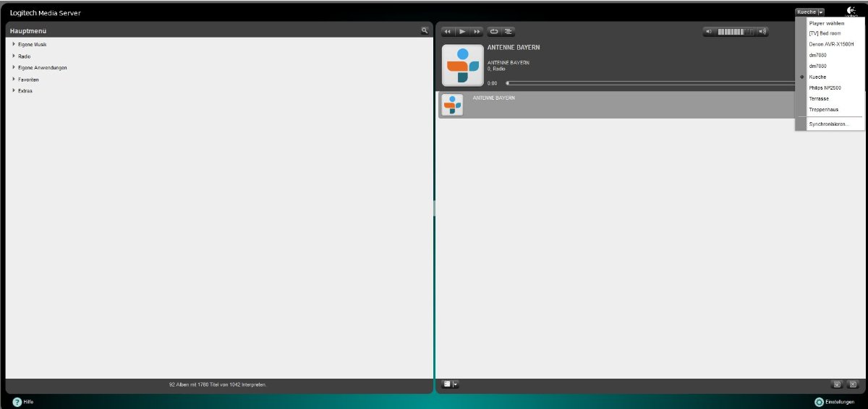Screen dimensions: 868x409
Task: Click the volume level bar
Action: (735, 32)
